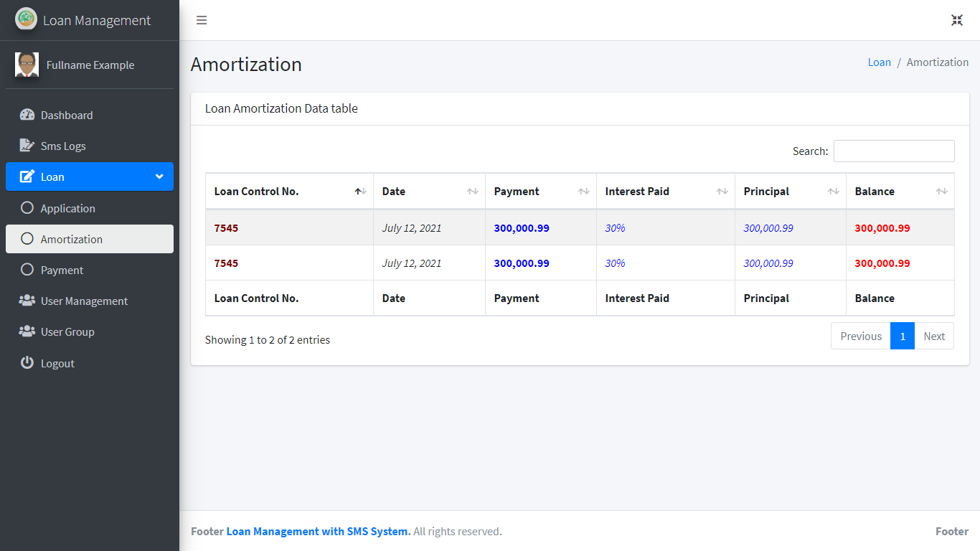Click the User Group users icon
Image resolution: width=980 pixels, height=551 pixels.
[x=27, y=331]
